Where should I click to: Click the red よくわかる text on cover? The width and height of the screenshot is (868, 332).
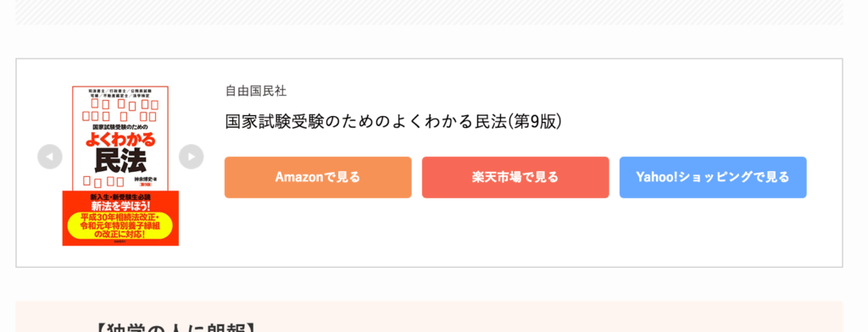click(120, 139)
